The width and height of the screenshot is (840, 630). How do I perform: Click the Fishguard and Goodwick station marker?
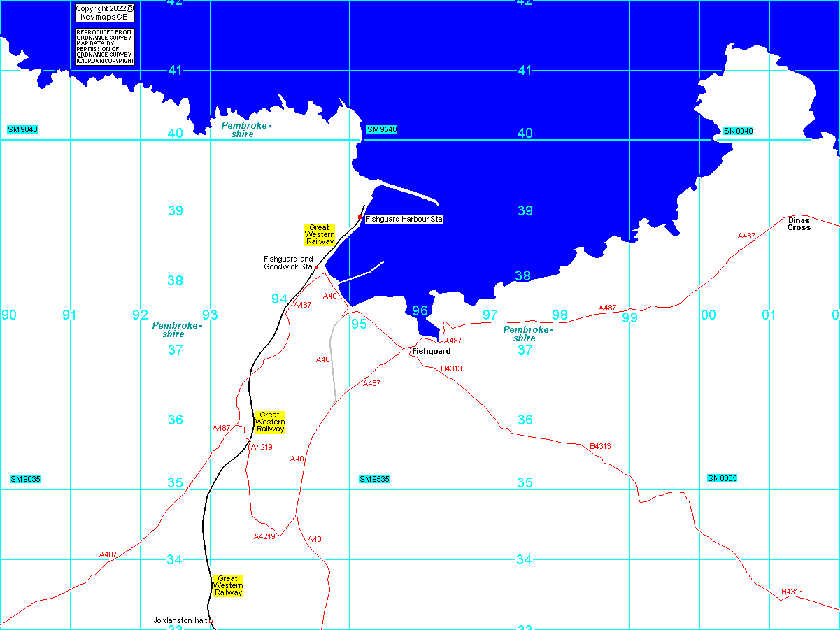(x=317, y=267)
